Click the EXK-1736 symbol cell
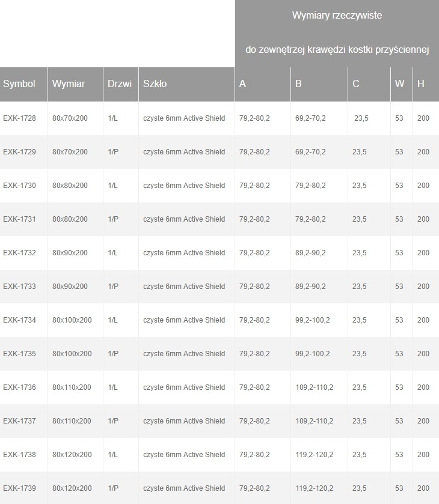The image size is (439, 504). click(20, 387)
